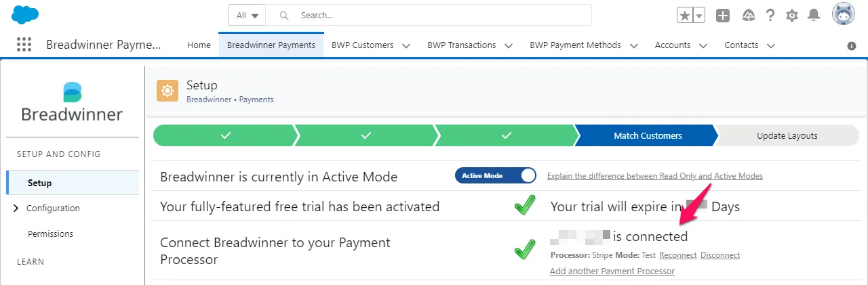Open the Favorites star icon

685,16
